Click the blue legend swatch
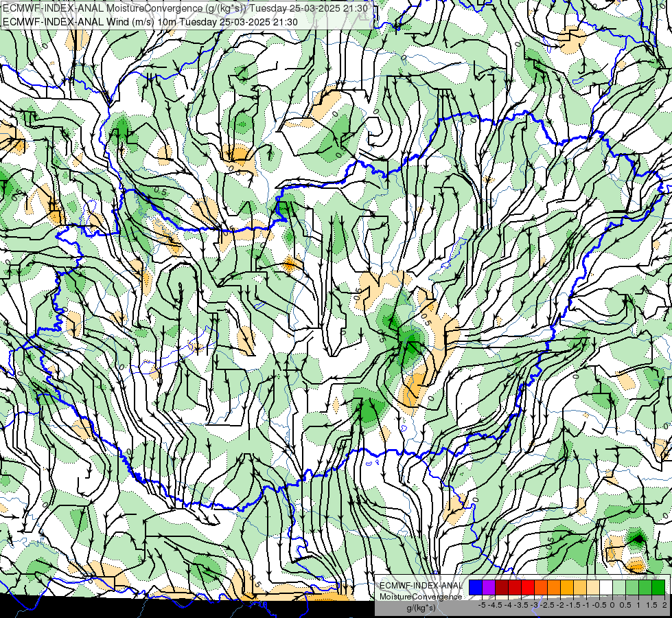672x618 pixels. pyautogui.click(x=476, y=587)
